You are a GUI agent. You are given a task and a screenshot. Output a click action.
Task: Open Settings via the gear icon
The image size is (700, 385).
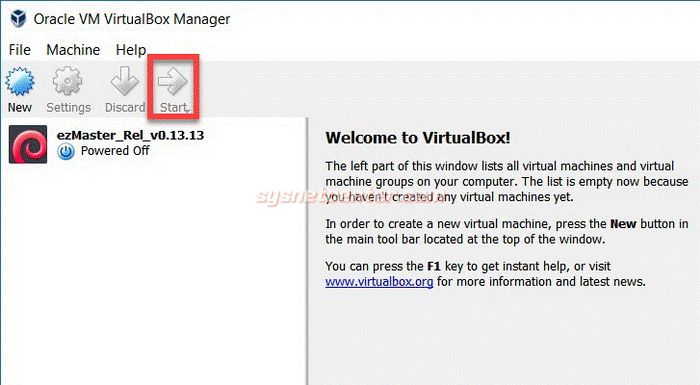[67, 81]
